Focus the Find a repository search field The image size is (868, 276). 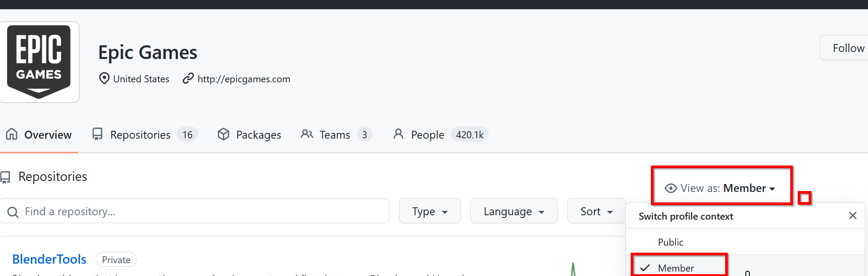pyautogui.click(x=194, y=211)
